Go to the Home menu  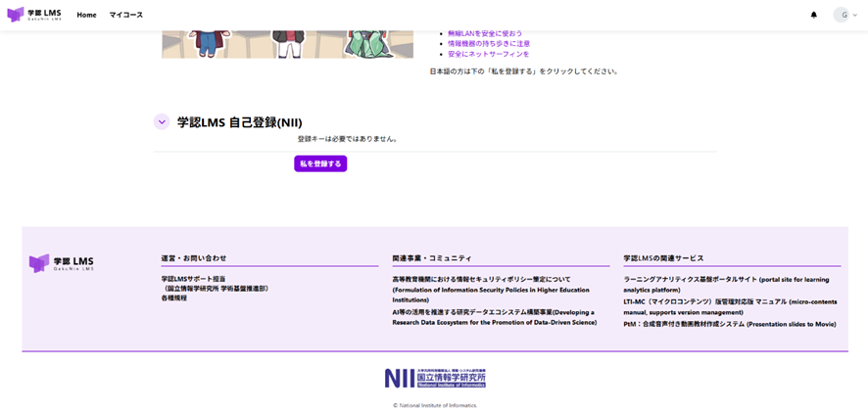pyautogui.click(x=86, y=15)
